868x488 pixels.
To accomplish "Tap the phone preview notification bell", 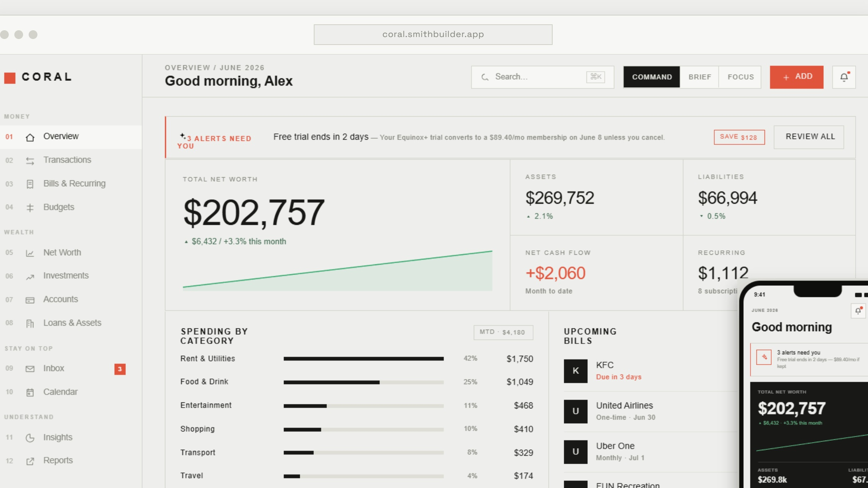I will pyautogui.click(x=858, y=311).
